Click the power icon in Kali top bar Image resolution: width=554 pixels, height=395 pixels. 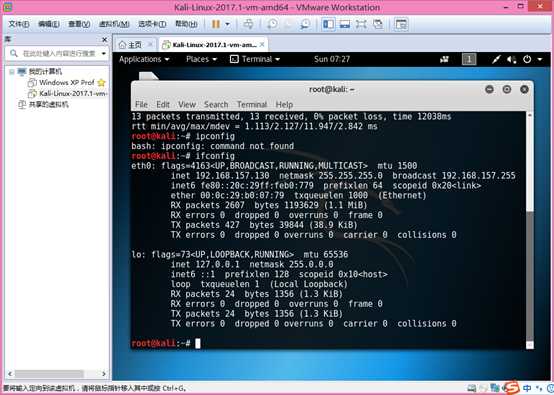[x=527, y=59]
